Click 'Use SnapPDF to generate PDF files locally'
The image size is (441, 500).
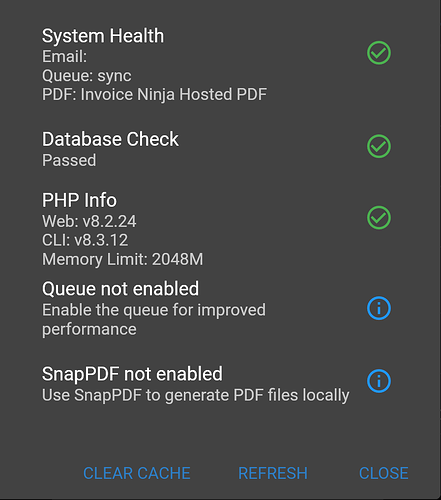click(x=195, y=395)
